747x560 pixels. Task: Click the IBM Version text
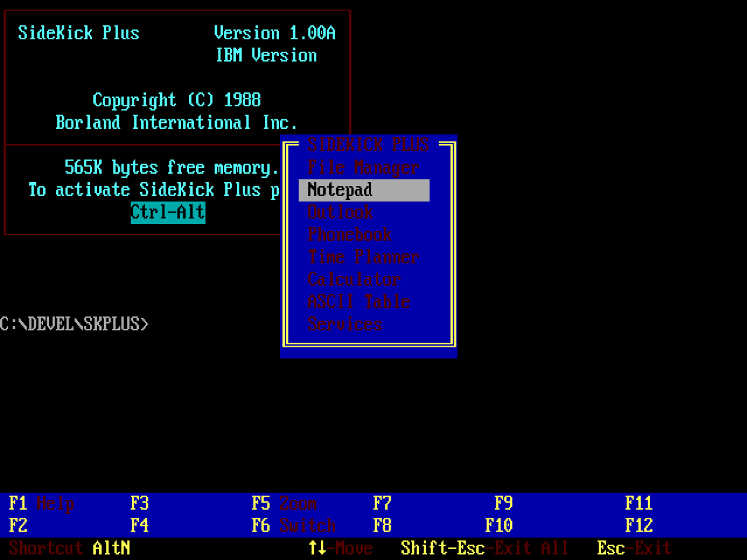266,56
